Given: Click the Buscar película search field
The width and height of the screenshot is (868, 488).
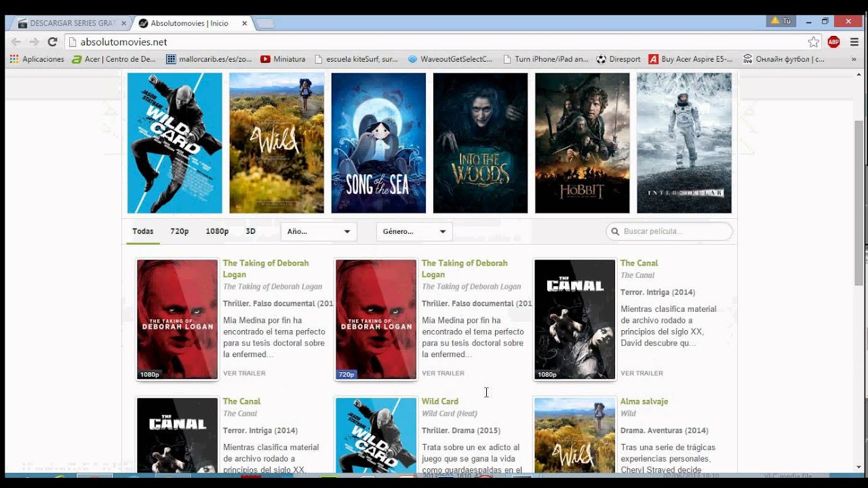Looking at the screenshot, I should click(669, 232).
